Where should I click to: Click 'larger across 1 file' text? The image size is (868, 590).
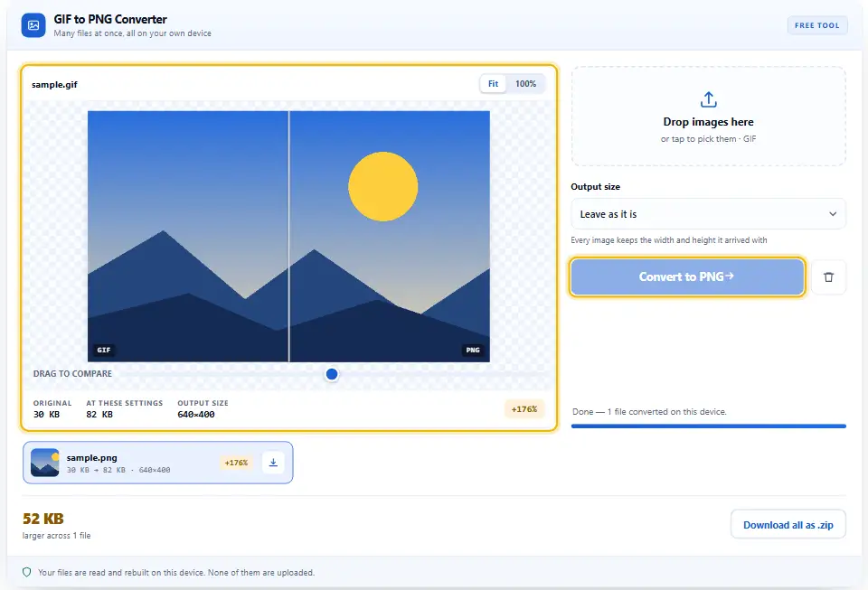[x=56, y=535]
